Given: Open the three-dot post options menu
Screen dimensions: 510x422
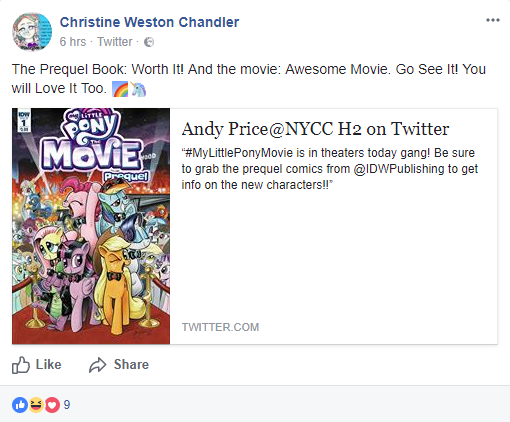Looking at the screenshot, I should point(493,20).
